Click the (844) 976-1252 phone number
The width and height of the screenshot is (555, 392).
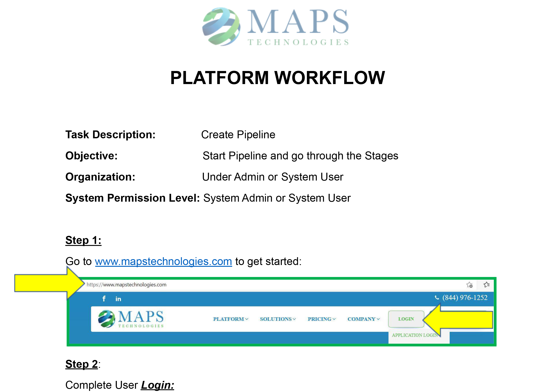click(x=465, y=298)
